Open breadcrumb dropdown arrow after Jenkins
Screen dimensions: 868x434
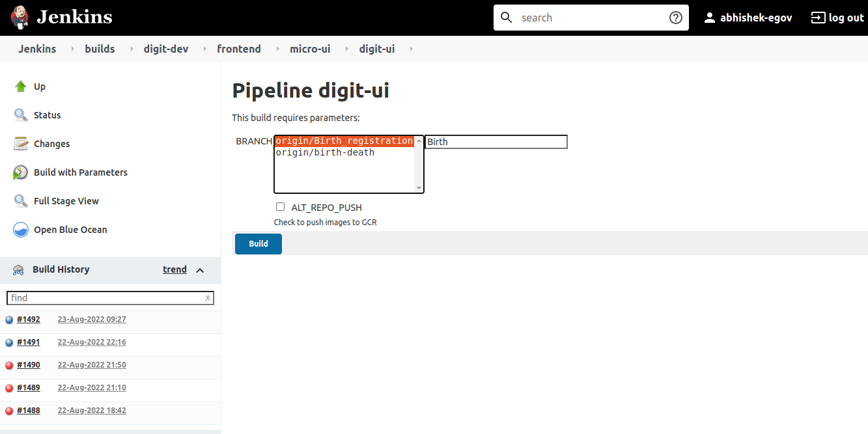point(71,49)
